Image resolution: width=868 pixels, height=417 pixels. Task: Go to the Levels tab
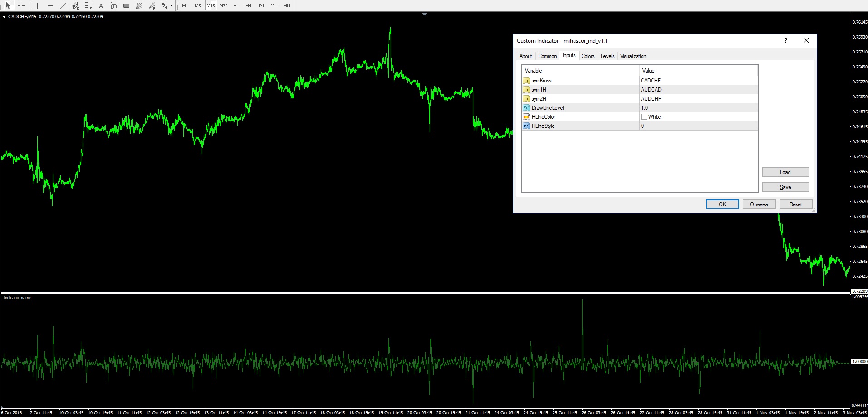[x=608, y=56]
